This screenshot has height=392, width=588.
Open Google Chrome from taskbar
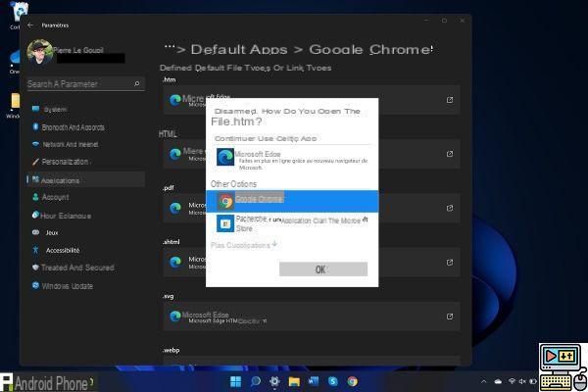pos(352,381)
